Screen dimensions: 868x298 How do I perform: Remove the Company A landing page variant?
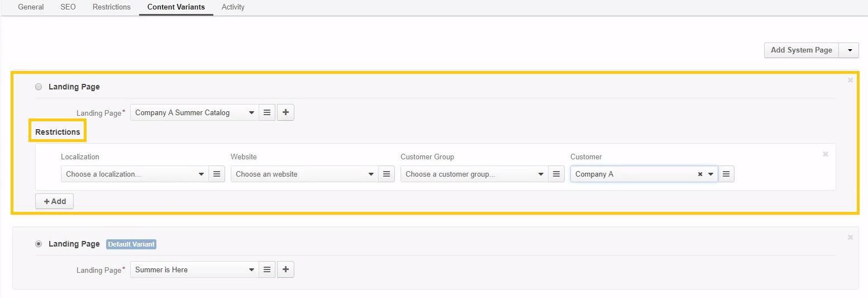point(850,81)
